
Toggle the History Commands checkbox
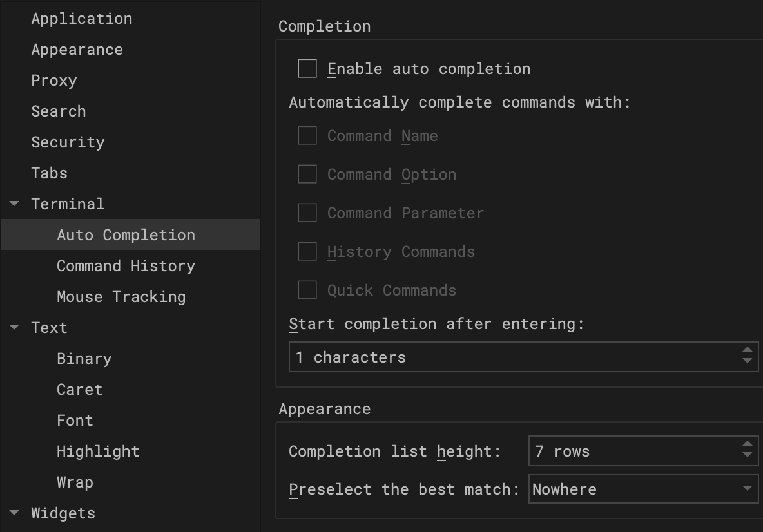coord(307,252)
